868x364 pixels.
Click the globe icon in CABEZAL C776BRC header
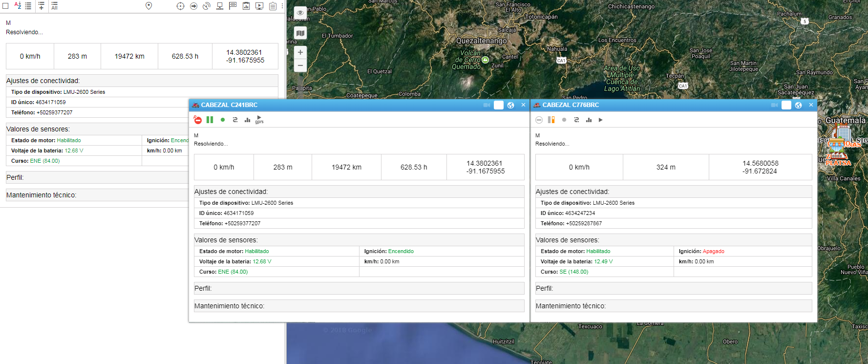pyautogui.click(x=798, y=105)
